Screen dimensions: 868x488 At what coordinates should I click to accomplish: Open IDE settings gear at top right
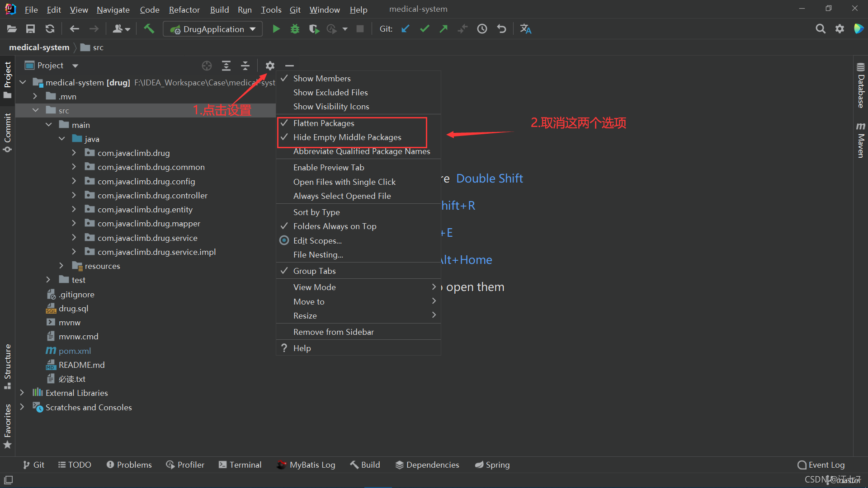click(840, 29)
